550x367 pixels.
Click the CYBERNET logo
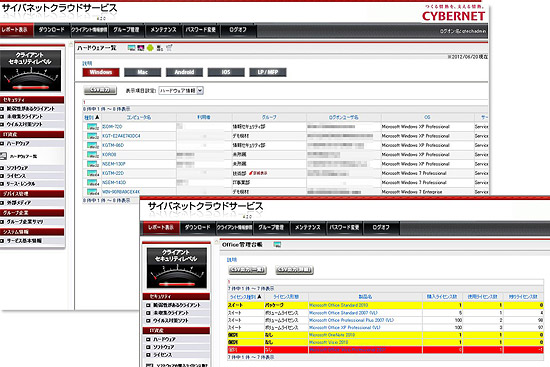(453, 16)
